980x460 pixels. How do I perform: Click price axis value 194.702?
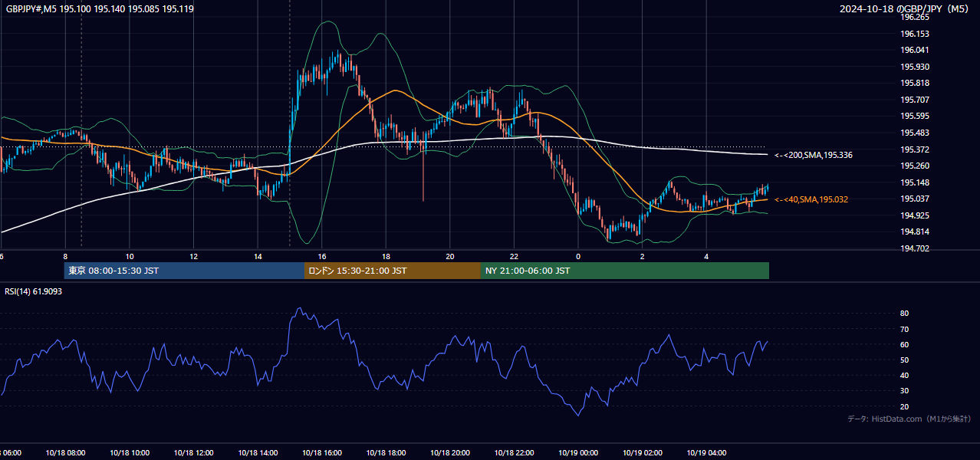coord(914,248)
